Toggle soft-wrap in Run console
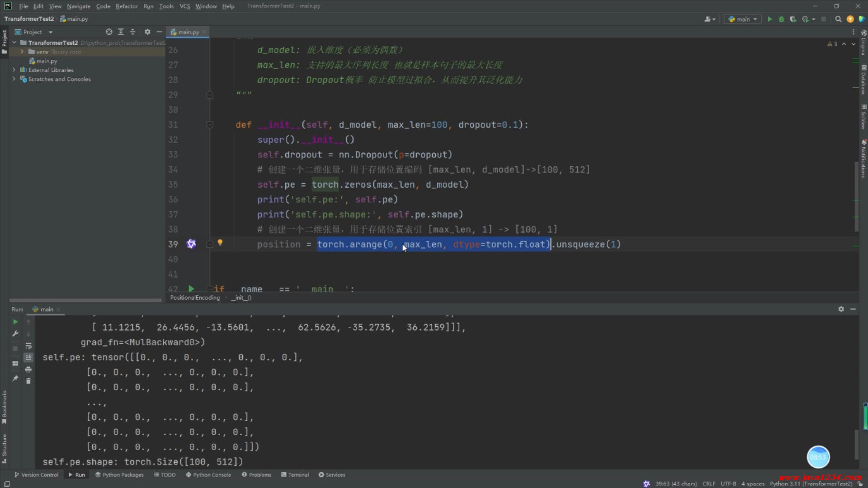Screen dimensions: 868x488 point(28,346)
